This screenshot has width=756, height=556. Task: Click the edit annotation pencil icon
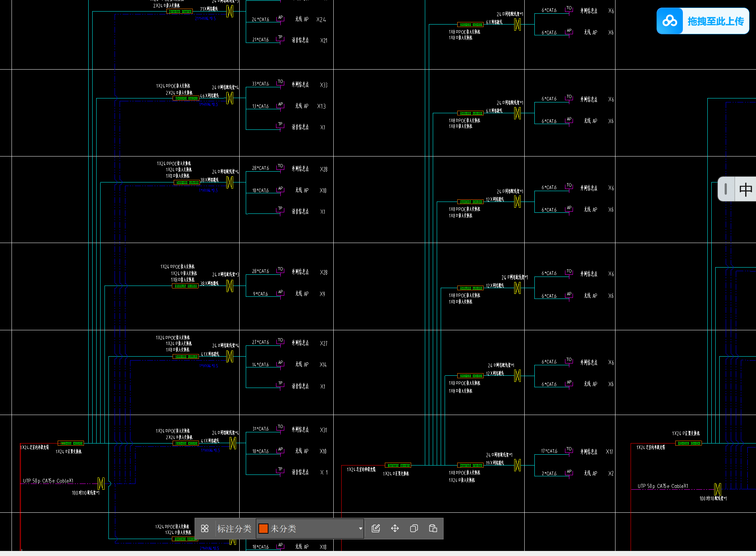point(376,529)
